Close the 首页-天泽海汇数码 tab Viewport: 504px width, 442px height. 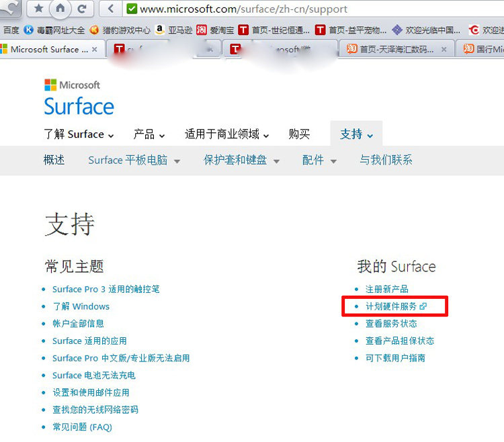coord(444,49)
